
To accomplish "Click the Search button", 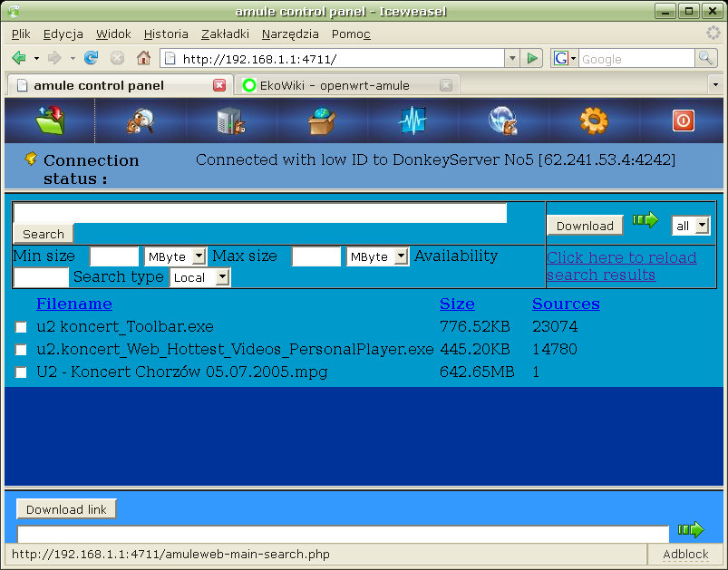I will 44,234.
